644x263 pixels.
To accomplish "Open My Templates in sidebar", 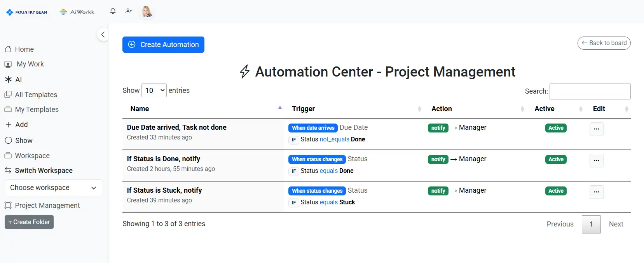I will pos(31,110).
